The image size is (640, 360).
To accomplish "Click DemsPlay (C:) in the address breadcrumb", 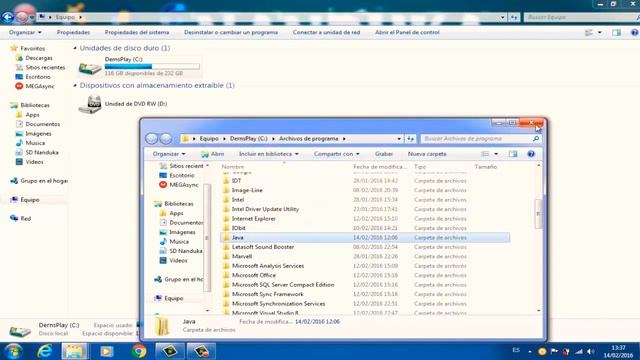I will [x=249, y=139].
